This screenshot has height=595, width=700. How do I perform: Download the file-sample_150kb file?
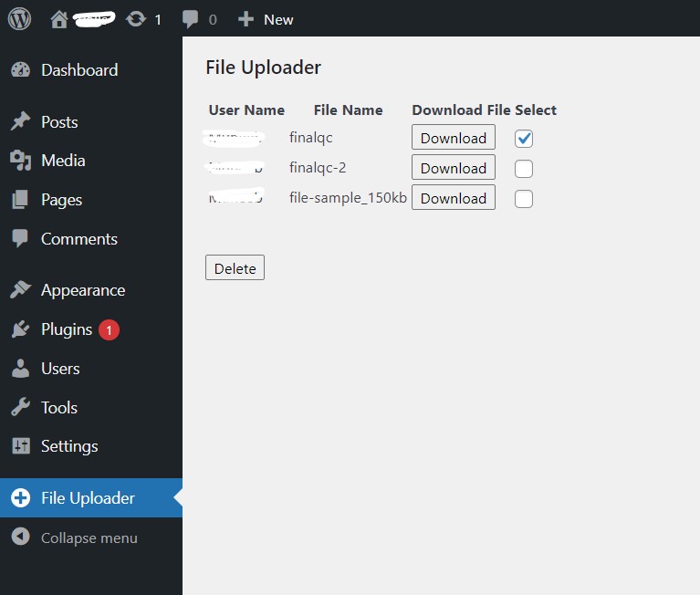pos(453,198)
